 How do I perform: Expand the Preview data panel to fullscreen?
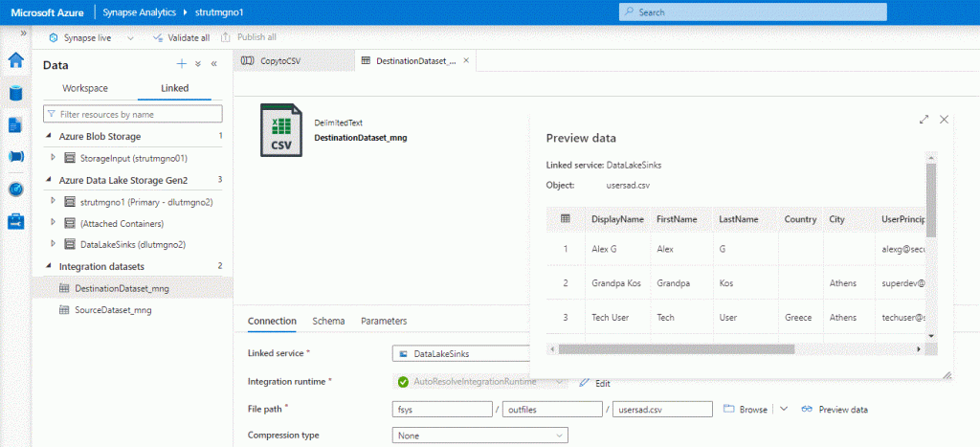pyautogui.click(x=924, y=119)
